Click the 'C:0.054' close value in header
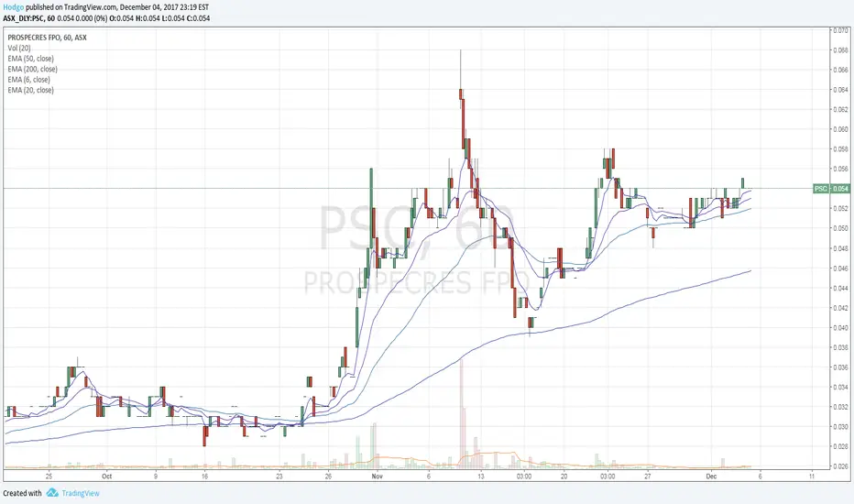Viewport: 854px width, 504px height. tap(199, 18)
